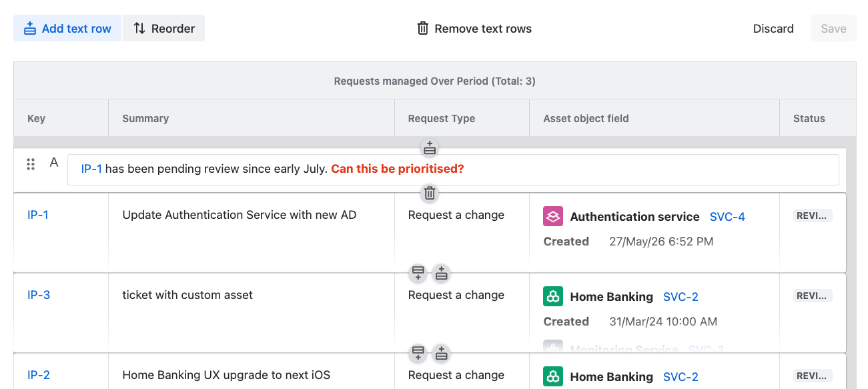Click the Save button
This screenshot has width=868, height=389.
[833, 29]
